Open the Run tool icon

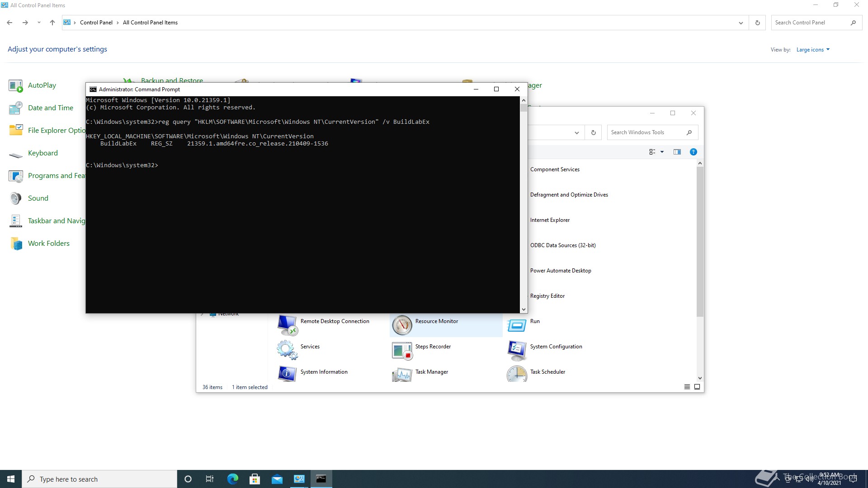pyautogui.click(x=517, y=325)
